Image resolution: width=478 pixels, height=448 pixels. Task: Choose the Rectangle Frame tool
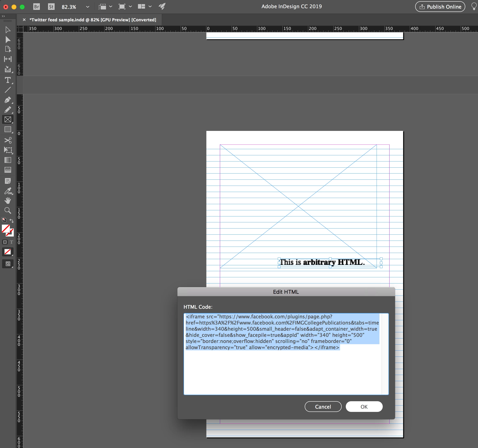click(8, 119)
